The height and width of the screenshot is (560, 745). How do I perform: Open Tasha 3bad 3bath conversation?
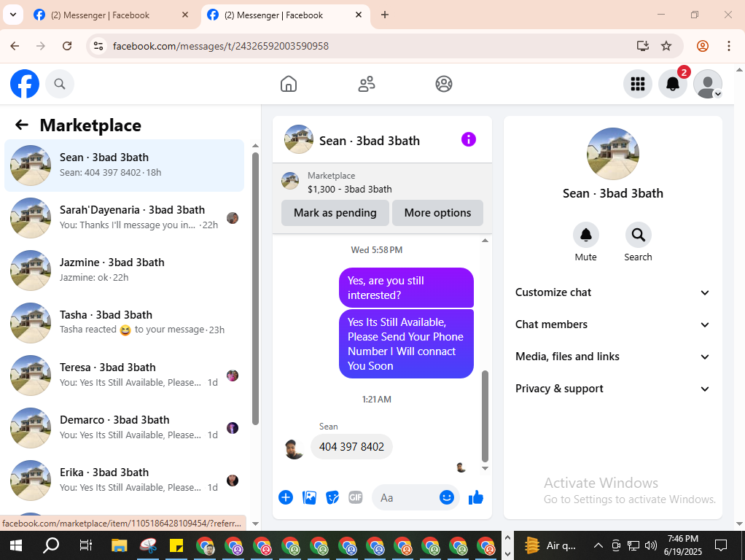coord(125,323)
